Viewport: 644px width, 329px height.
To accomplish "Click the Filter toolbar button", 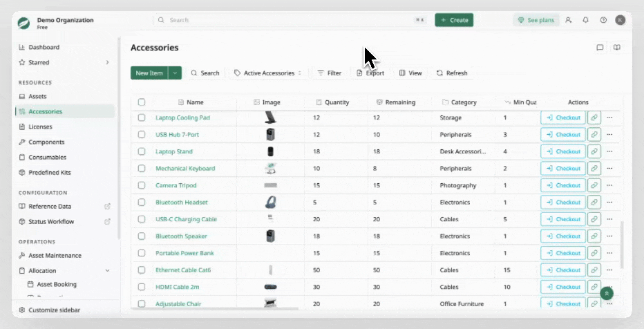I will click(330, 73).
